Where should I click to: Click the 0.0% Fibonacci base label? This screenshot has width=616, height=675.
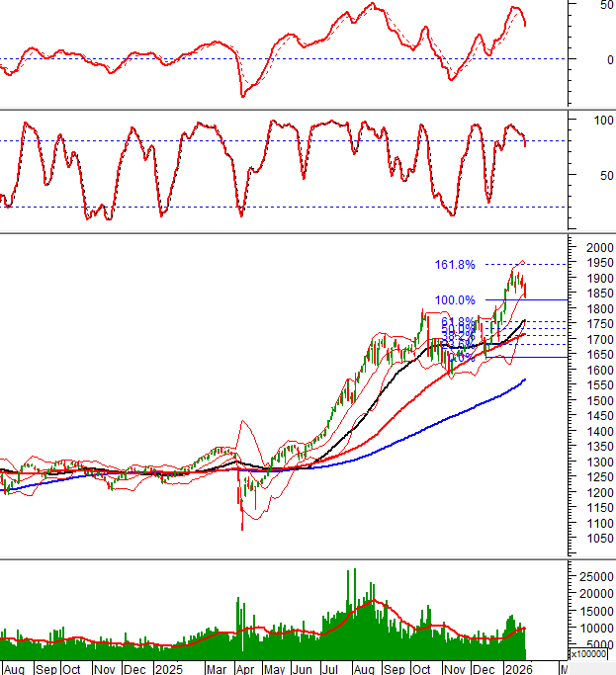point(458,357)
